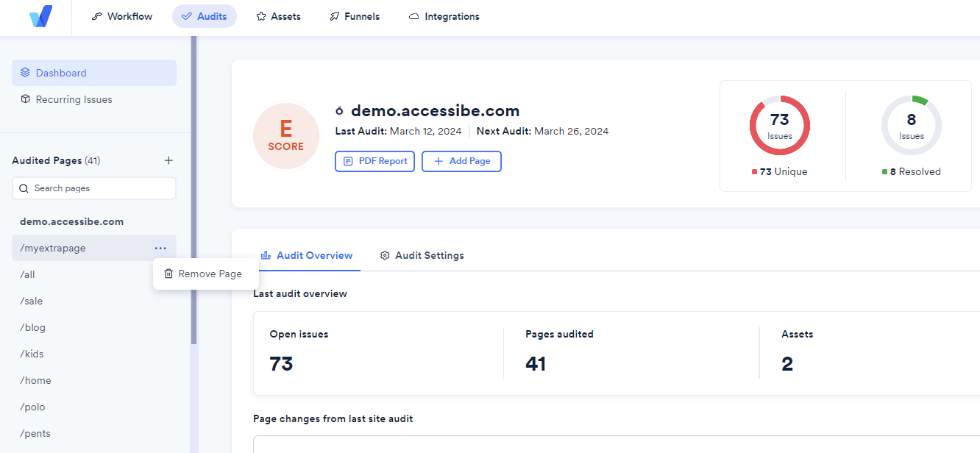Open Recurring Issues in the sidebar
This screenshot has width=980, height=453.
tap(94, 99)
